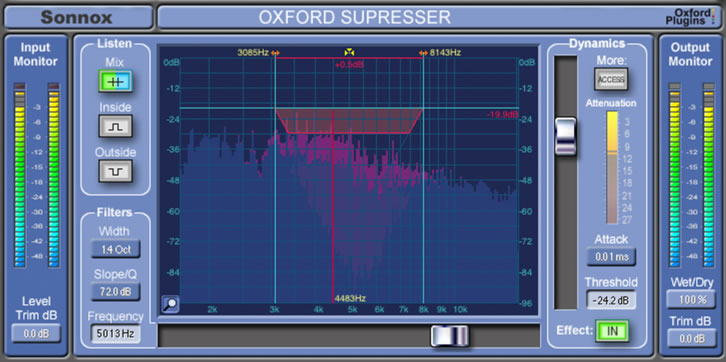The image size is (726, 362).
Task: Open the ACCESS button under More
Action: (611, 79)
